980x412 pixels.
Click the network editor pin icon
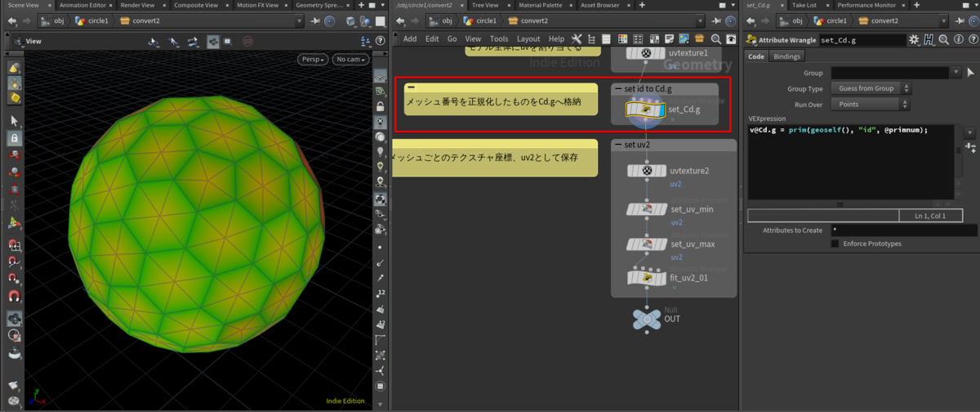pyautogui.click(x=718, y=20)
